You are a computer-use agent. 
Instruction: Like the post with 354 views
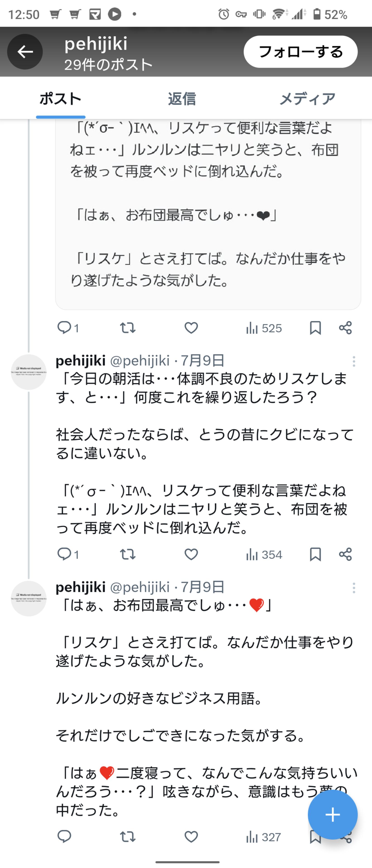coord(191,554)
